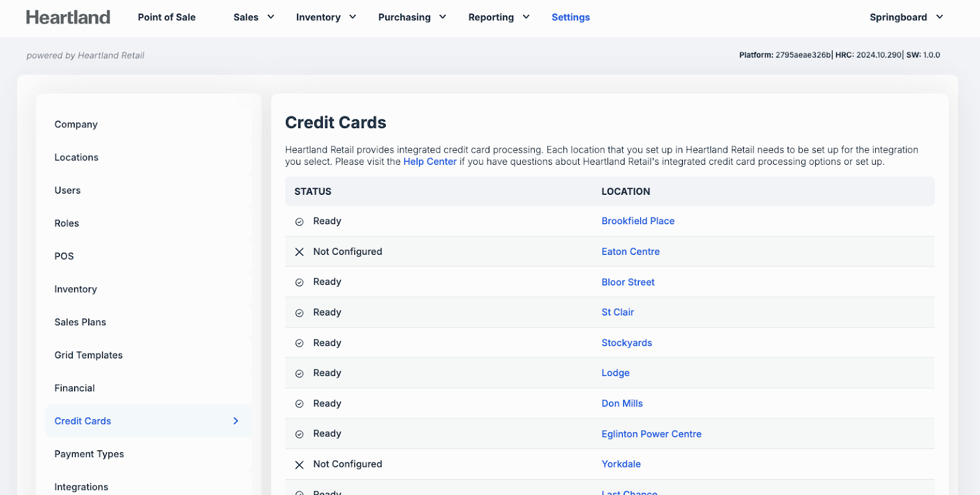Viewport: 980px width, 495px height.
Task: Select the Settings tab in navigation
Action: (570, 17)
